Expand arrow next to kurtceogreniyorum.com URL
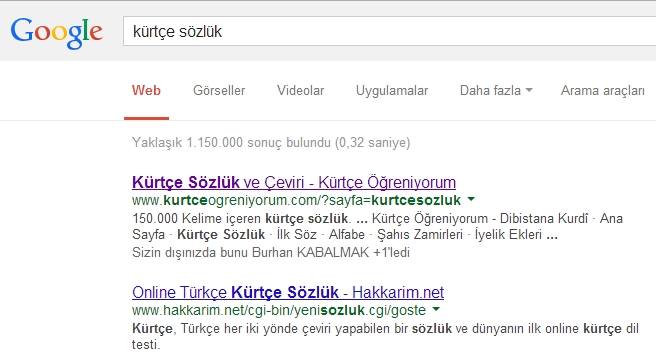This screenshot has height=364, width=656. (471, 199)
